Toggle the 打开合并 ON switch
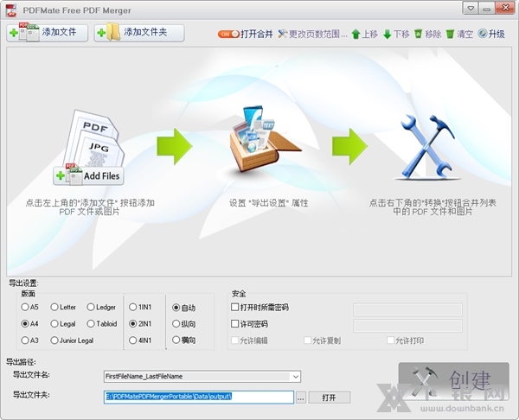This screenshot has height=420, width=519. pos(228,34)
